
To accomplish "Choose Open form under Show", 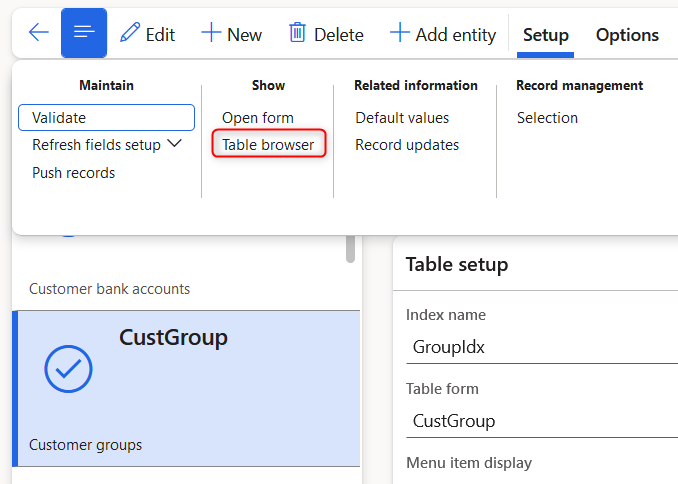I will (258, 118).
